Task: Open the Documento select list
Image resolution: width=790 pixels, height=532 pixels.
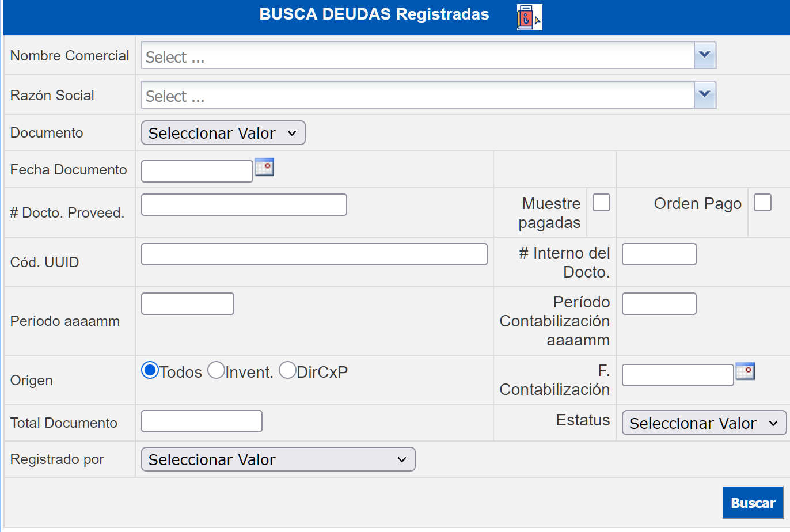Action: click(223, 133)
